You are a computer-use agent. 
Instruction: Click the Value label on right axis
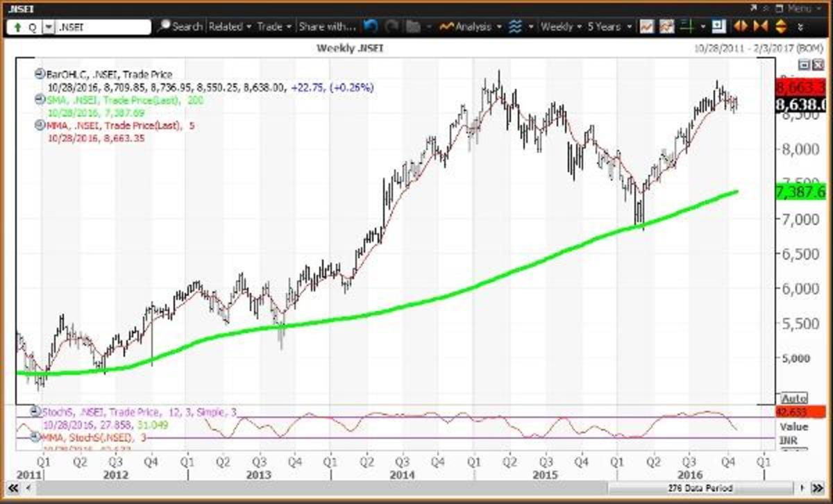coord(793,428)
